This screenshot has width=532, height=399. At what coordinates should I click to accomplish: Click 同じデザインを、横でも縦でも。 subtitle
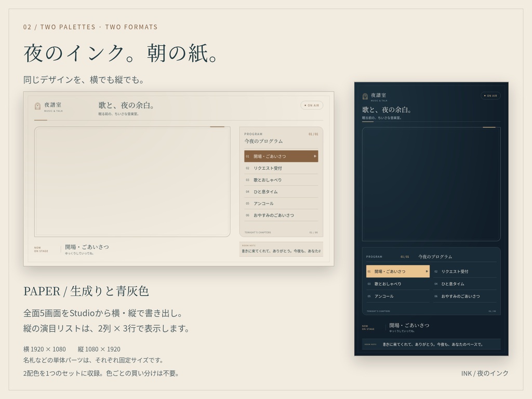[x=85, y=79]
